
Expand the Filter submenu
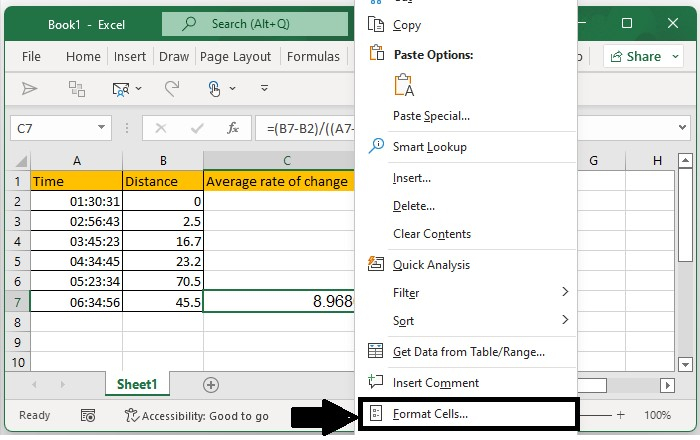[466, 293]
